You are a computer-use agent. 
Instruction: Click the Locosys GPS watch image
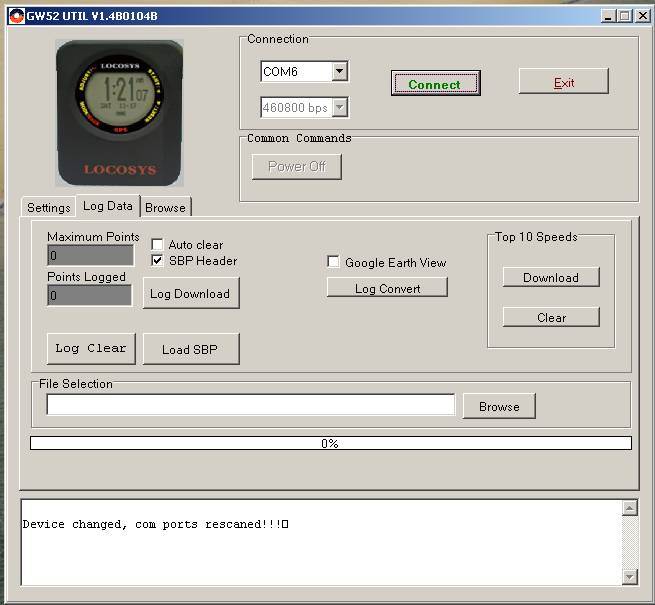click(x=120, y=112)
